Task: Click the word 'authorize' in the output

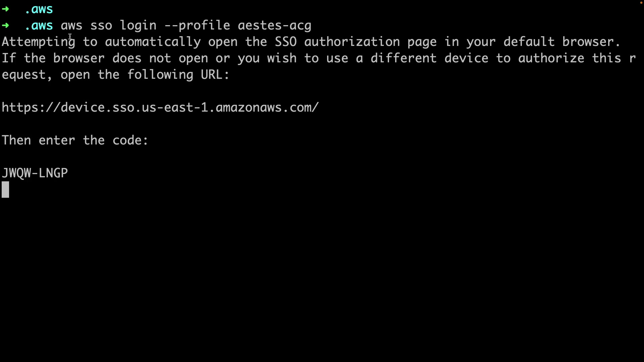Action: 551,58
